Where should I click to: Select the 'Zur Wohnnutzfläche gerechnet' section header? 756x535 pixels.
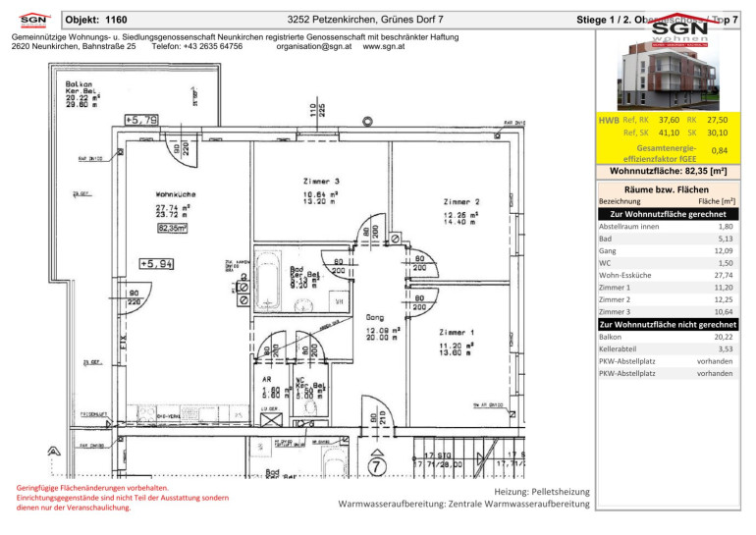[x=669, y=214]
